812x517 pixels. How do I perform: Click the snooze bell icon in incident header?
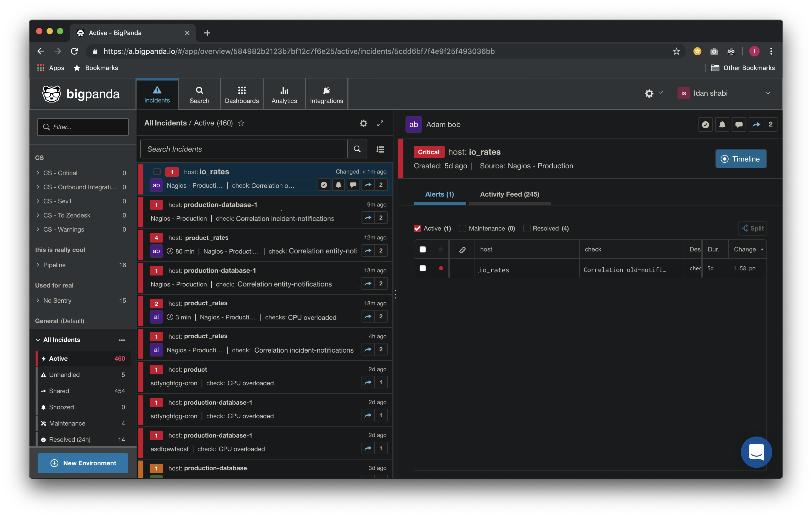722,125
